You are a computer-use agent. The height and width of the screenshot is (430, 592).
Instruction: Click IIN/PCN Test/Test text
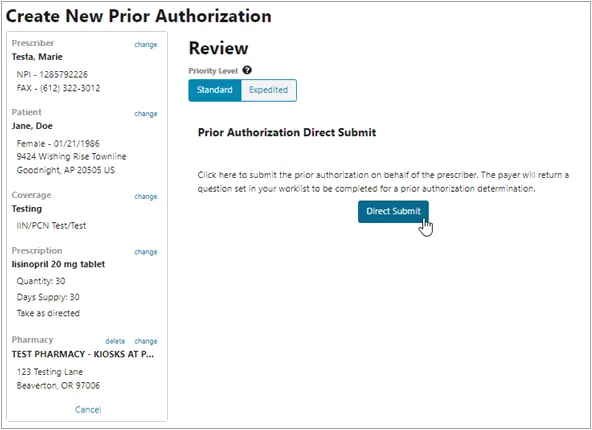(51, 226)
